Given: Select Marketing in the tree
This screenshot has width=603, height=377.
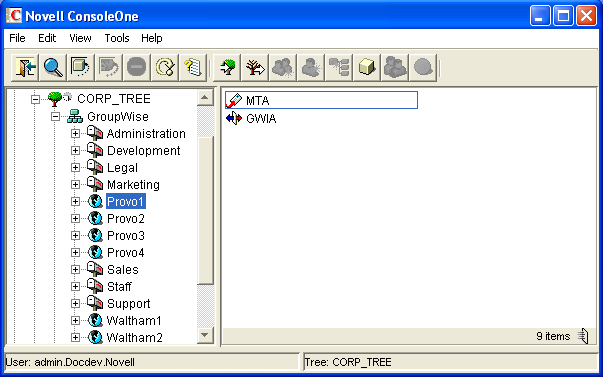Looking at the screenshot, I should (133, 185).
